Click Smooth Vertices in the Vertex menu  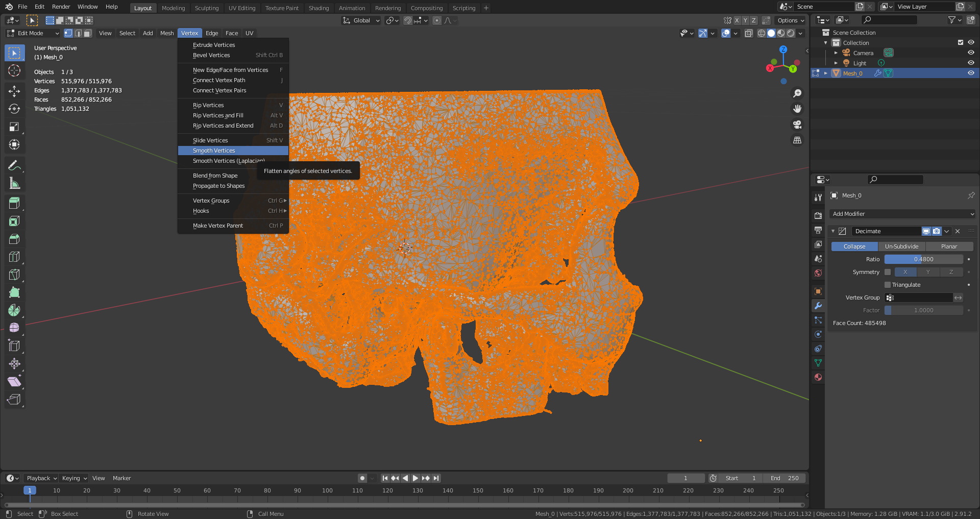(x=214, y=151)
